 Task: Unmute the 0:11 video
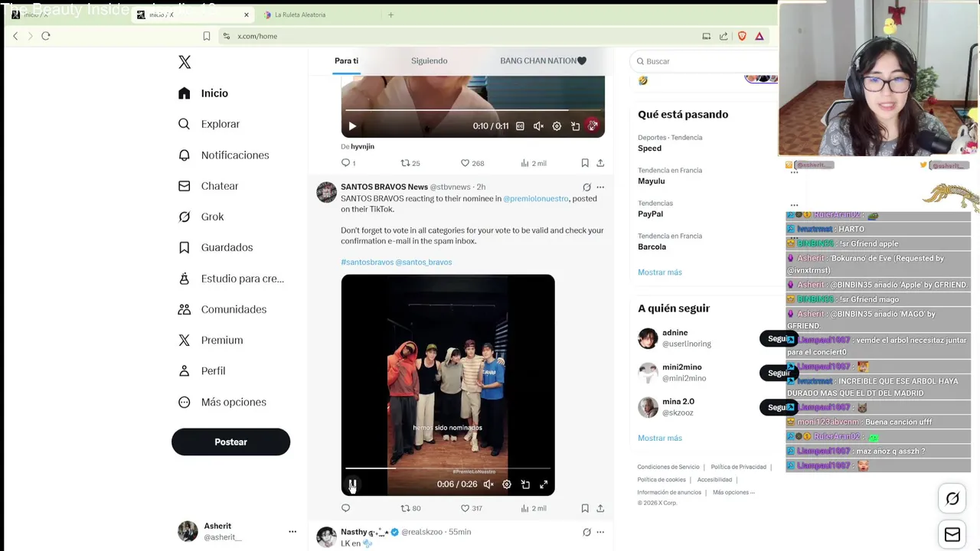[538, 126]
